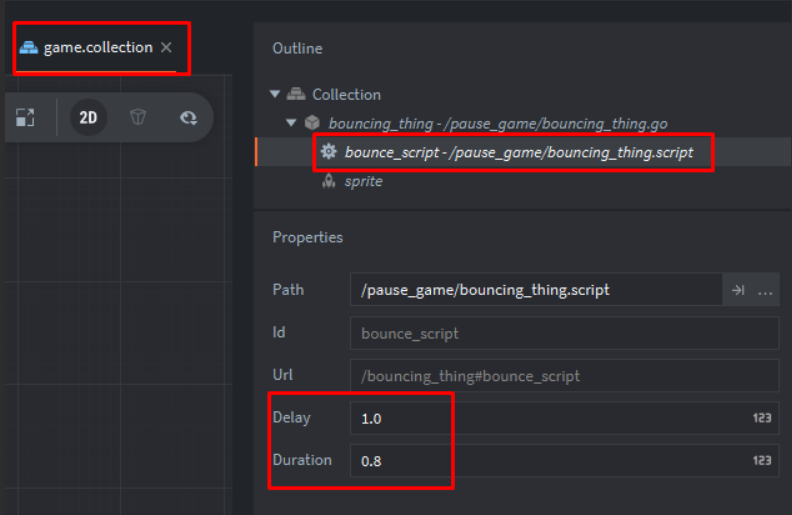The width and height of the screenshot is (792, 515).
Task: Collapse the Collection tree node
Action: click(x=275, y=94)
